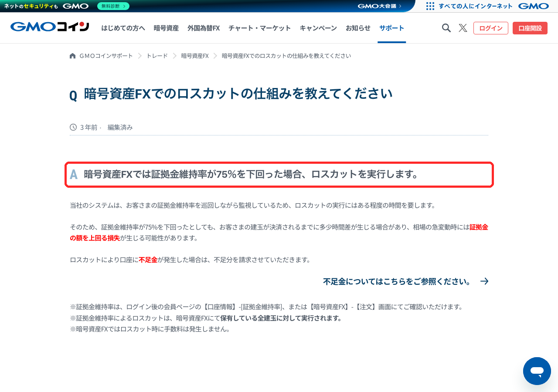The image size is (558, 392).
Task: Click the GMO logo in top banner
Action: 76,6
